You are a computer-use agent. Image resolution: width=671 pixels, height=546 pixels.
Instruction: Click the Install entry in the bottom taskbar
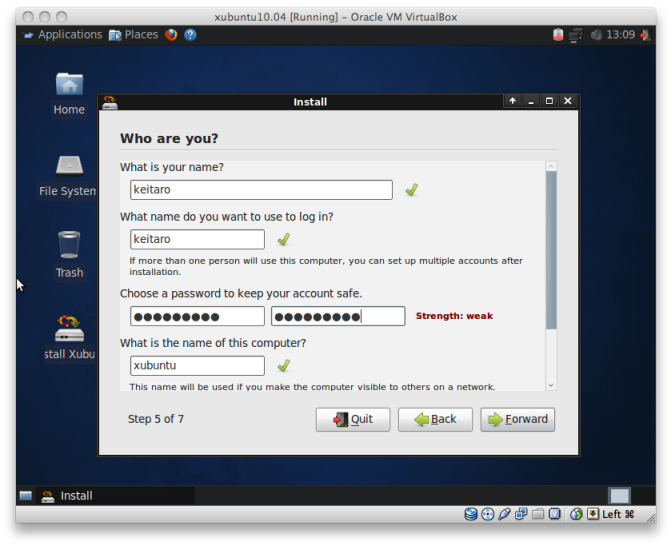tap(116, 496)
